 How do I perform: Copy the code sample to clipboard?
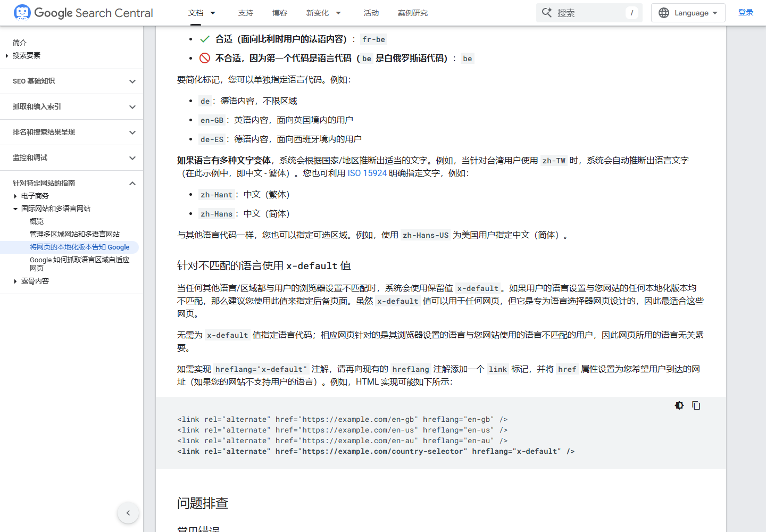(x=696, y=405)
